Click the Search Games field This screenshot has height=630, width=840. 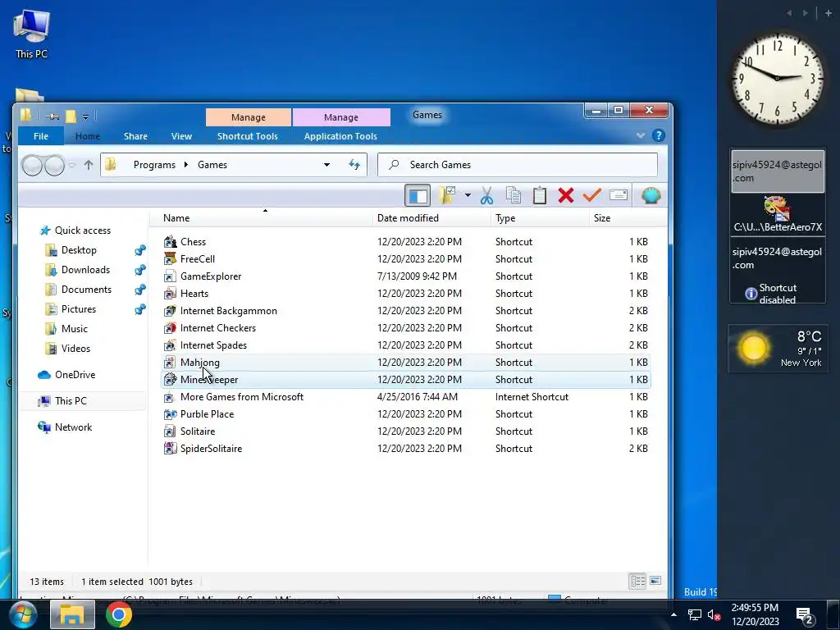tap(518, 164)
